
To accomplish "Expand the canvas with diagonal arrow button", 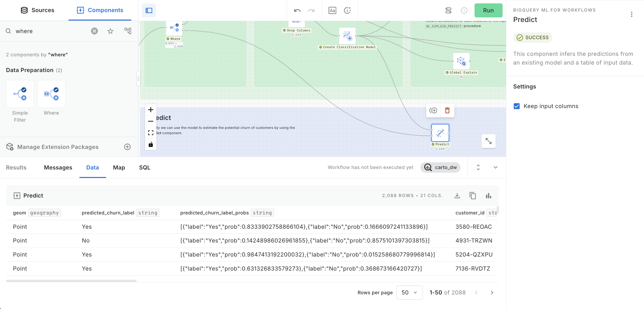I will coord(489,141).
